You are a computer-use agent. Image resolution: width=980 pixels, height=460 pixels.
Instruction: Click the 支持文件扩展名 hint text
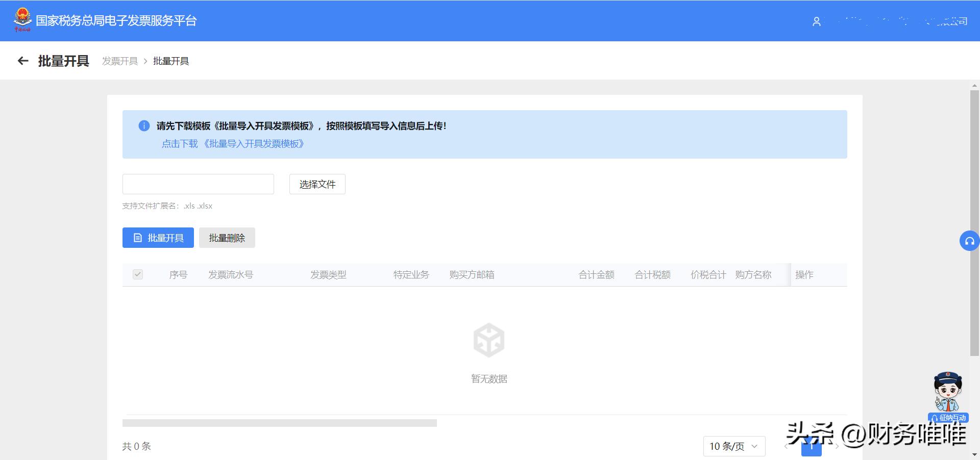(167, 206)
